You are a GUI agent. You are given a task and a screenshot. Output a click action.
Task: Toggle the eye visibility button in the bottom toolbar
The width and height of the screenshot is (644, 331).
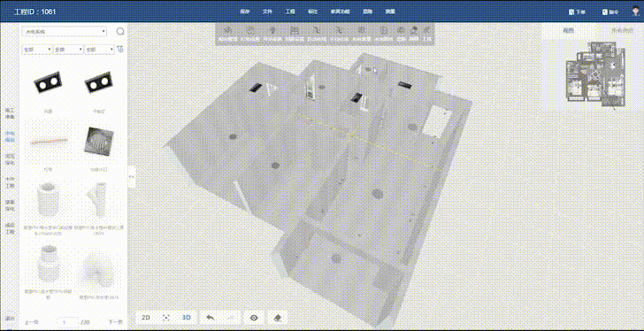pos(254,318)
